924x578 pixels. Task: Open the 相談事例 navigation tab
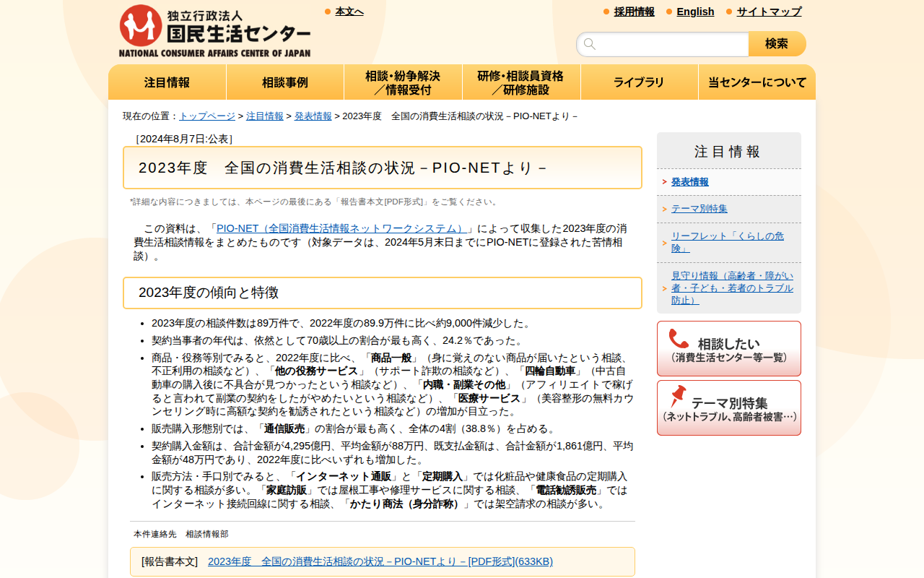[x=285, y=82]
